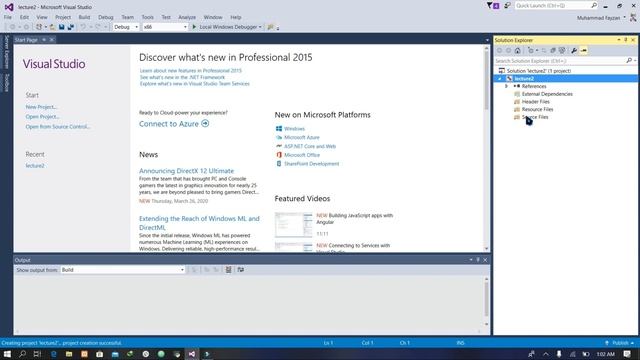The width and height of the screenshot is (640, 360).
Task: Click the Start Page vertical scrollbar
Action: pyautogui.click(x=487, y=148)
